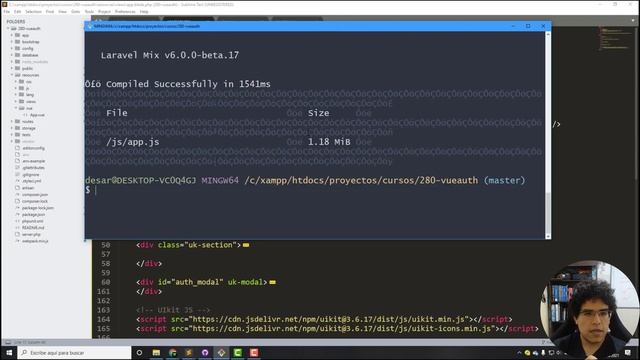Open App.vue in the sidebar
Screen dimensions: 640x360
pos(37,115)
